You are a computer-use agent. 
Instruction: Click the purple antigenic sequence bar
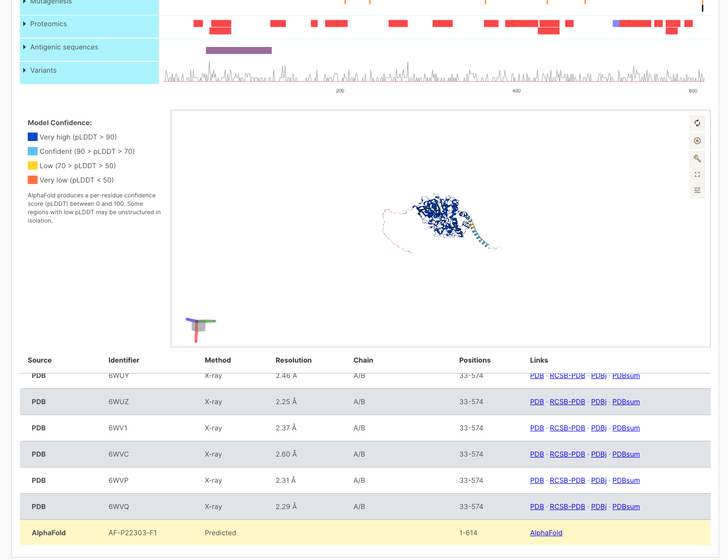click(x=238, y=50)
